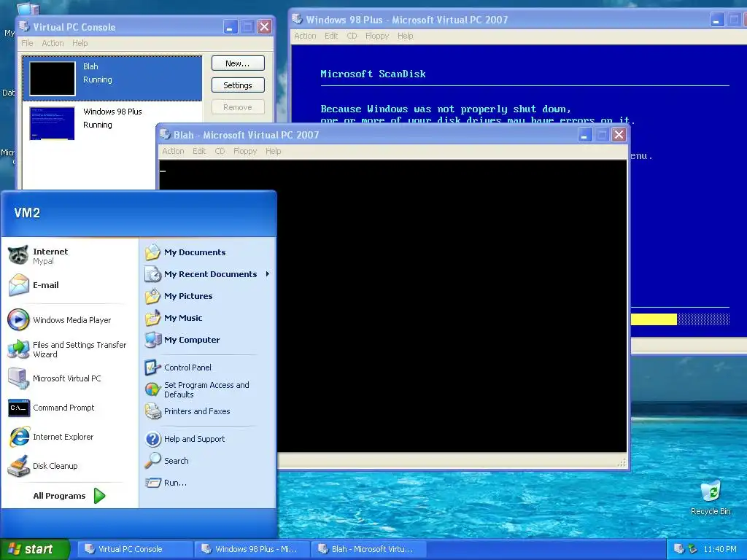Open Edit menu in Blah window

pos(199,151)
